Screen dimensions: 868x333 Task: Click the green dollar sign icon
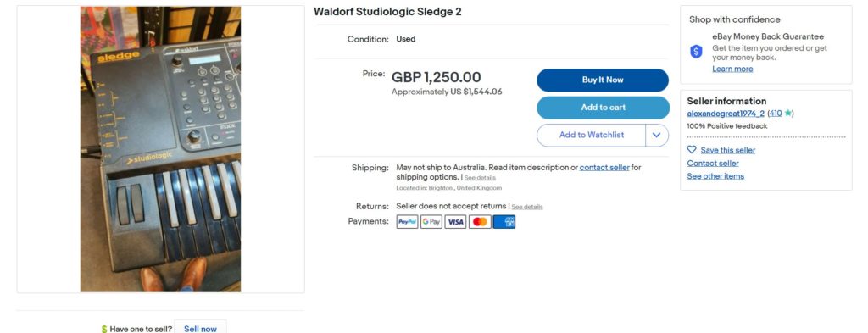pos(104,329)
